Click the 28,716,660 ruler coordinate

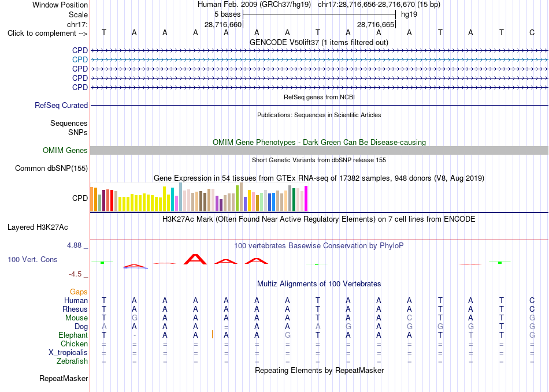pyautogui.click(x=223, y=24)
